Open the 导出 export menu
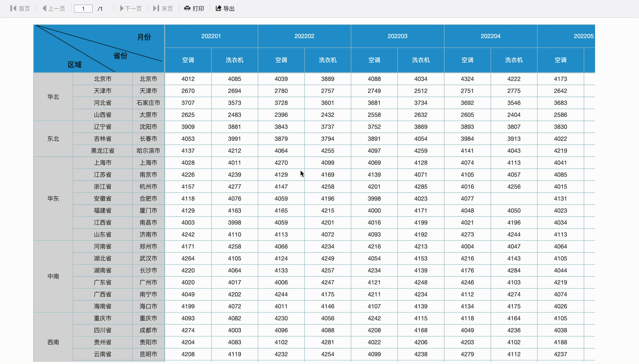Image resolution: width=639 pixels, height=364 pixels. click(229, 9)
